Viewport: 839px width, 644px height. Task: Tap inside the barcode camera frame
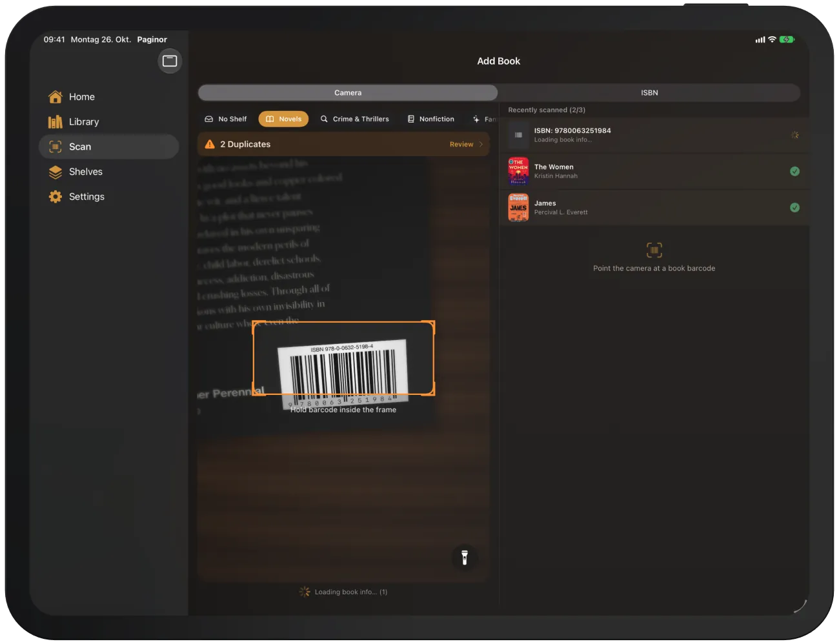(x=343, y=358)
